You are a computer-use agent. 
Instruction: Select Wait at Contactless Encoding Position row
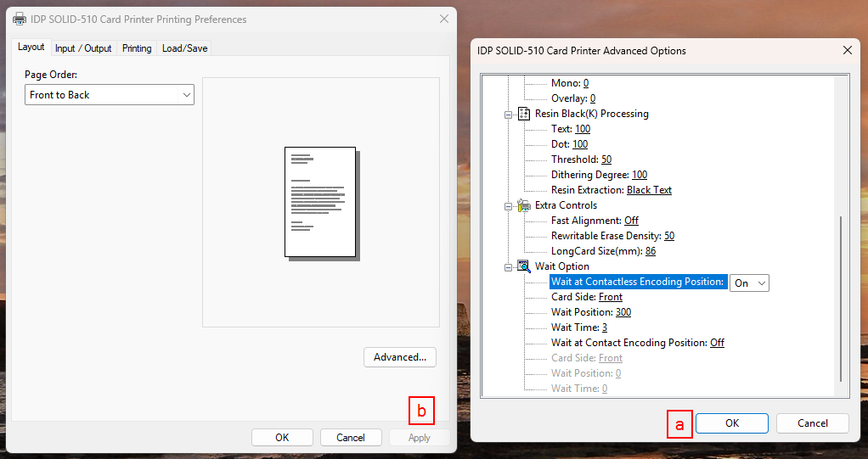pos(639,282)
